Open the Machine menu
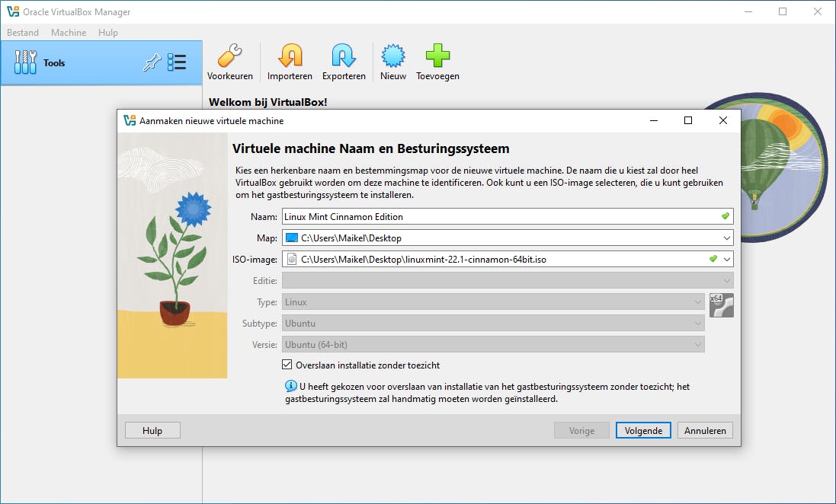836x504 pixels. click(x=69, y=33)
